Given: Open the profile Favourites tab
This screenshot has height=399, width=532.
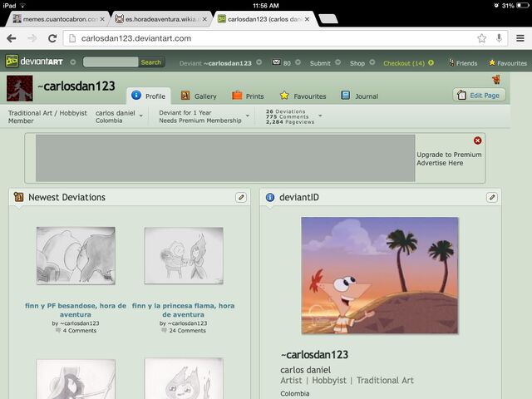Looking at the screenshot, I should pyautogui.click(x=303, y=96).
